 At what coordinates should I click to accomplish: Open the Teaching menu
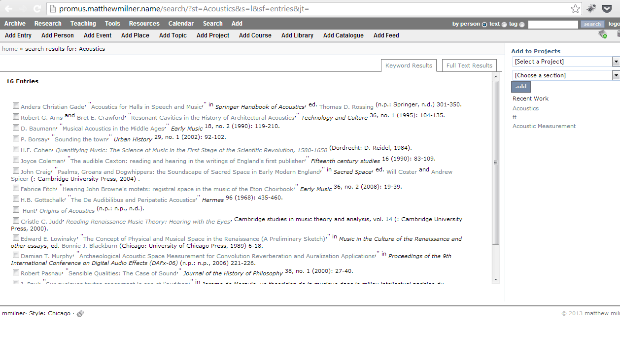(x=83, y=24)
